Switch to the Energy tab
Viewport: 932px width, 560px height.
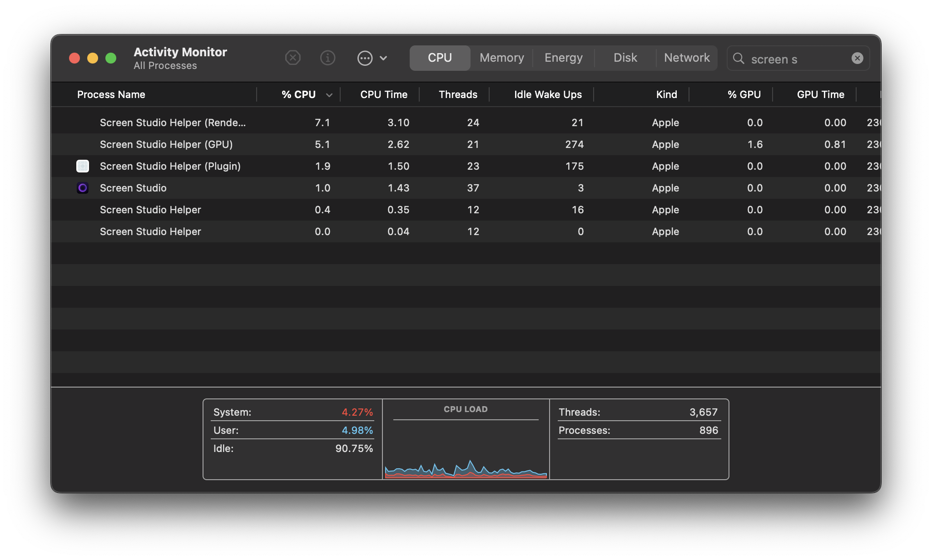tap(563, 58)
